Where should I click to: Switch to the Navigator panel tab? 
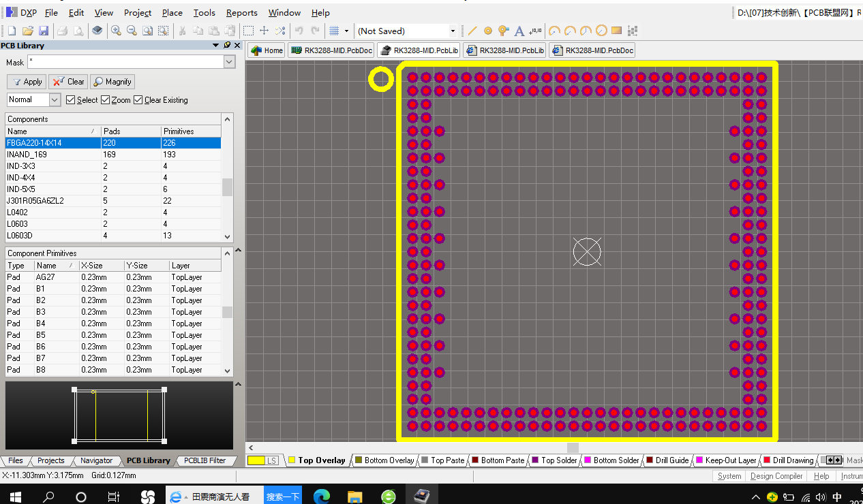96,460
